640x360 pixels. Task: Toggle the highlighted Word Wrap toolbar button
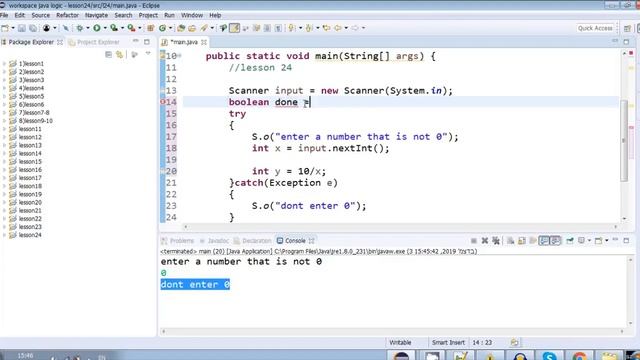click(x=234, y=28)
